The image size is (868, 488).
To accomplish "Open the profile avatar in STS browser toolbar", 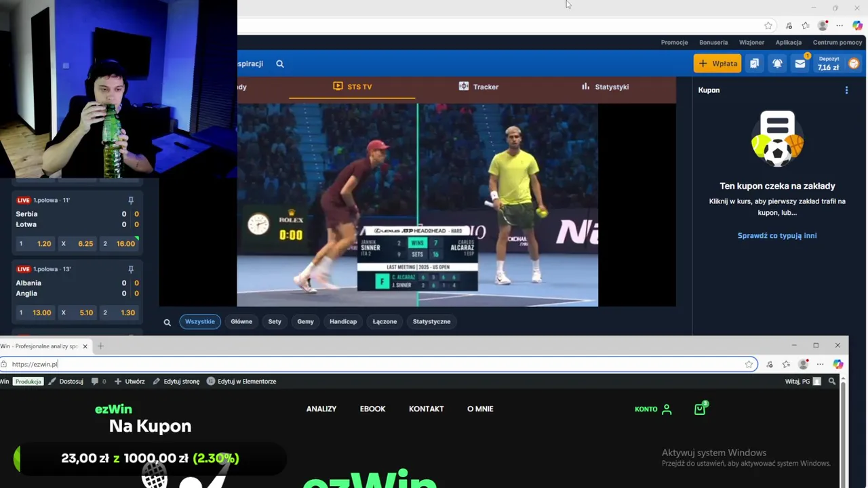I will [x=823, y=26].
